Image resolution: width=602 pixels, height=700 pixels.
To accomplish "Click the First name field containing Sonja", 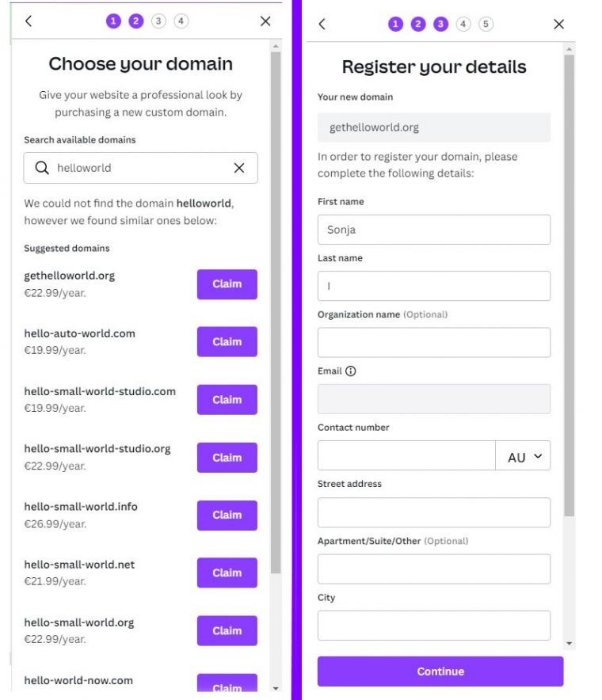I will (x=434, y=230).
